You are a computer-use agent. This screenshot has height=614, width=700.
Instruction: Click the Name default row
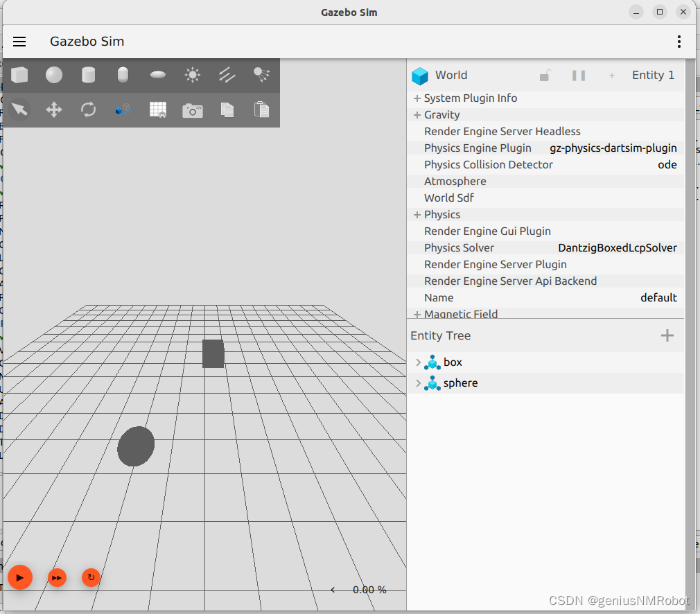point(545,298)
